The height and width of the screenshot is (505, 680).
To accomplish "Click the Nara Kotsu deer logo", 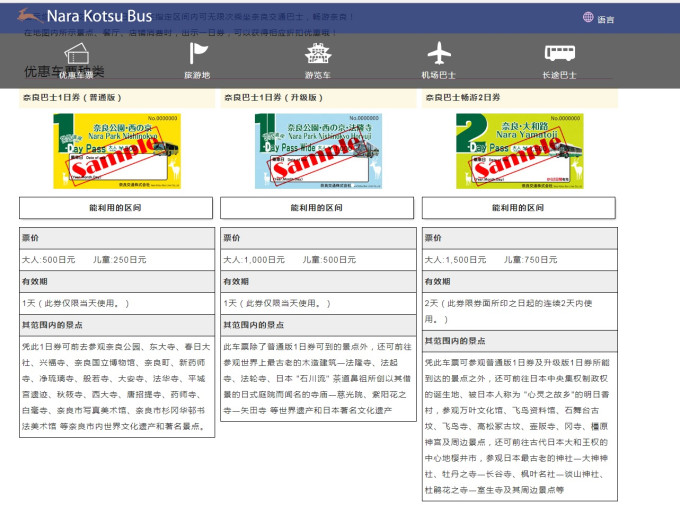I will tap(29, 16).
